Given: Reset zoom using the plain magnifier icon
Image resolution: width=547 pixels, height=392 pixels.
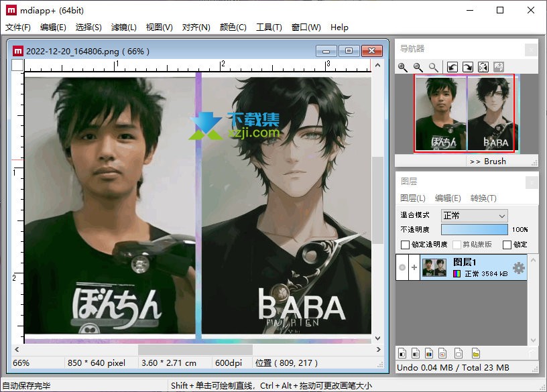Looking at the screenshot, I should 433,67.
